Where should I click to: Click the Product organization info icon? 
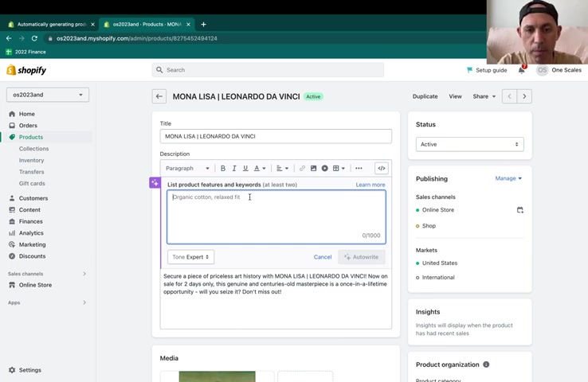tap(486, 364)
